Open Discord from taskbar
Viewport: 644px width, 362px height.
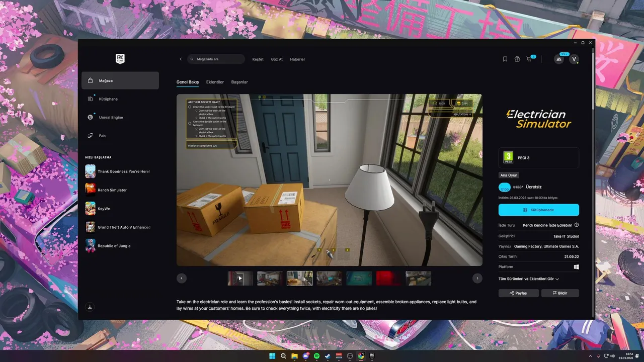[305, 356]
